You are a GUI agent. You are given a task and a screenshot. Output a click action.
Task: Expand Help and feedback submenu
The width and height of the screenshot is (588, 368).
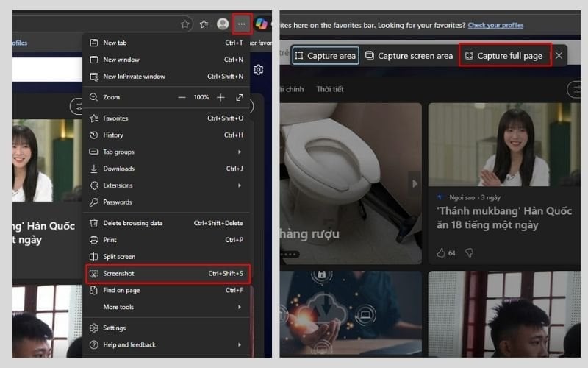pos(167,344)
